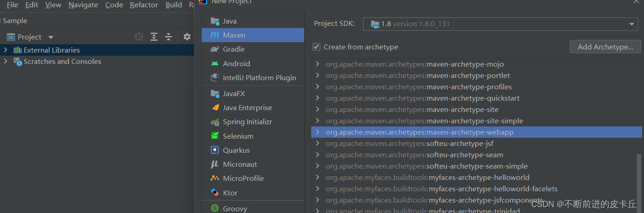Screen dimensions: 644x213
Task: Click the Quarkus icon
Action: (215, 150)
